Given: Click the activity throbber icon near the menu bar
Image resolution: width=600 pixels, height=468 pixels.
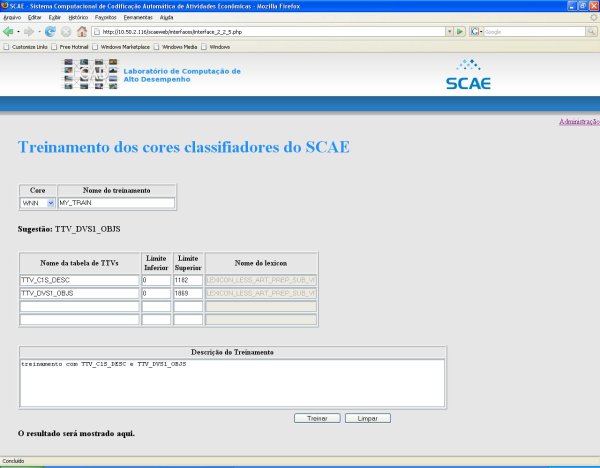Looking at the screenshot, I should [x=593, y=17].
